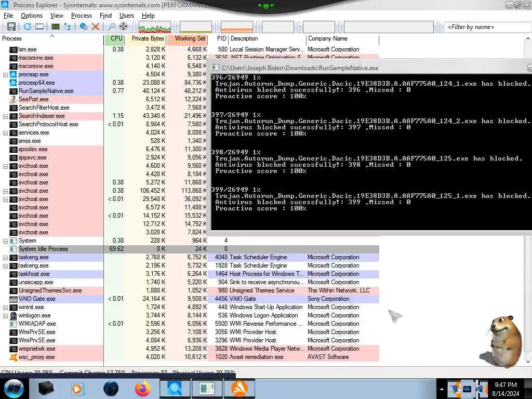The height and width of the screenshot is (399, 532).
Task: Open Avast from the orange taskbar icon
Action: tap(239, 389)
